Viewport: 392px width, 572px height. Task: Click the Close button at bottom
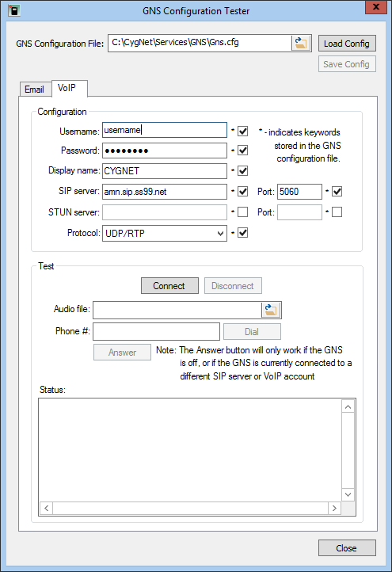[347, 548]
